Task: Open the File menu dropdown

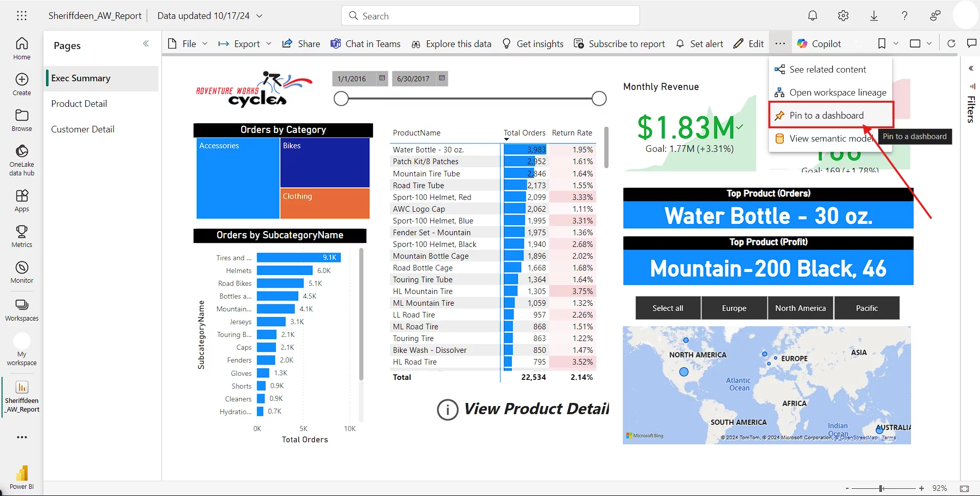Action: [x=188, y=43]
